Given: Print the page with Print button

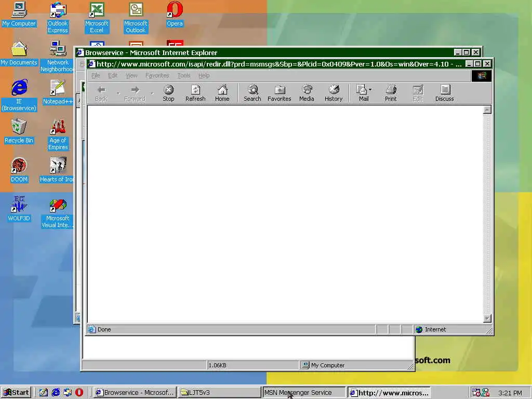Looking at the screenshot, I should [x=391, y=93].
